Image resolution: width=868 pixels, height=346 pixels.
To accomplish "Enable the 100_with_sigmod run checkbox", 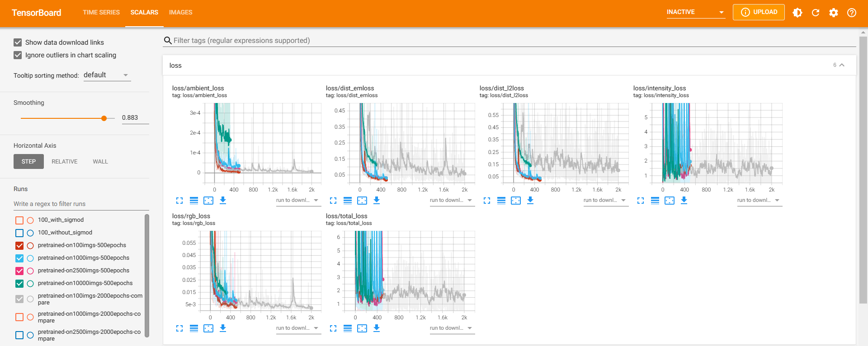I will [x=19, y=220].
